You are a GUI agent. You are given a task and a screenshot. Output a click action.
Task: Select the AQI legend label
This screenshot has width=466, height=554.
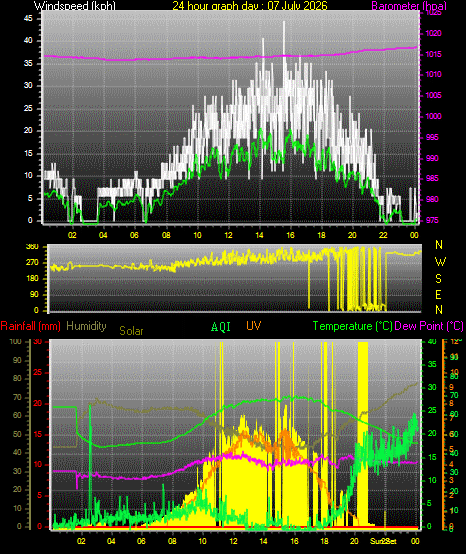[221, 327]
